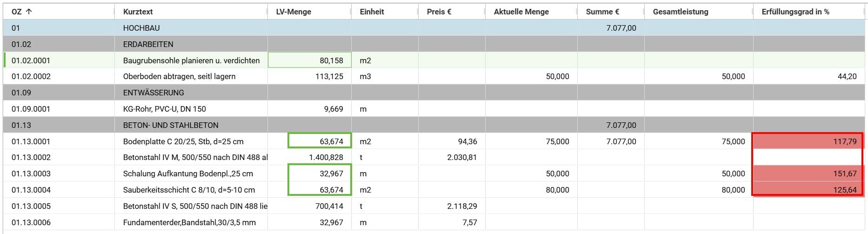The image size is (868, 234).
Task: Select the 01.02 ERDARBEITEN section row
Action: (148, 44)
